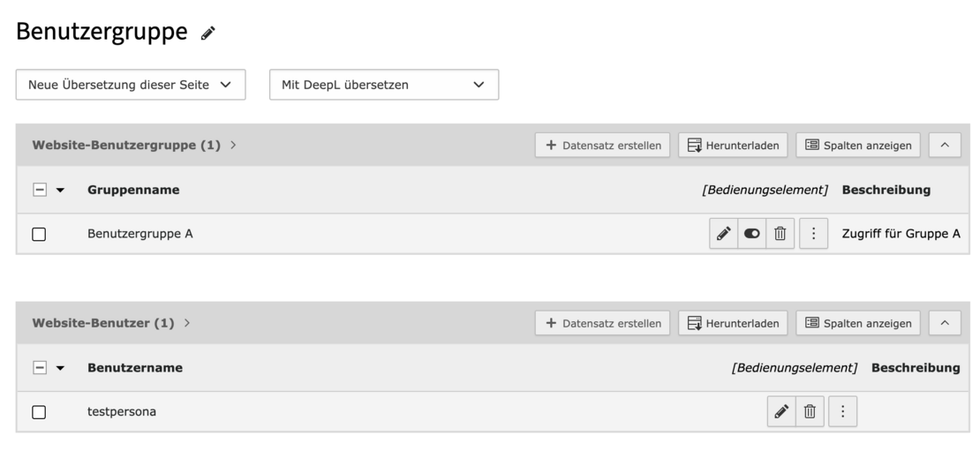Expand 'Mit DeepL übersetzen' dropdown

pyautogui.click(x=383, y=85)
